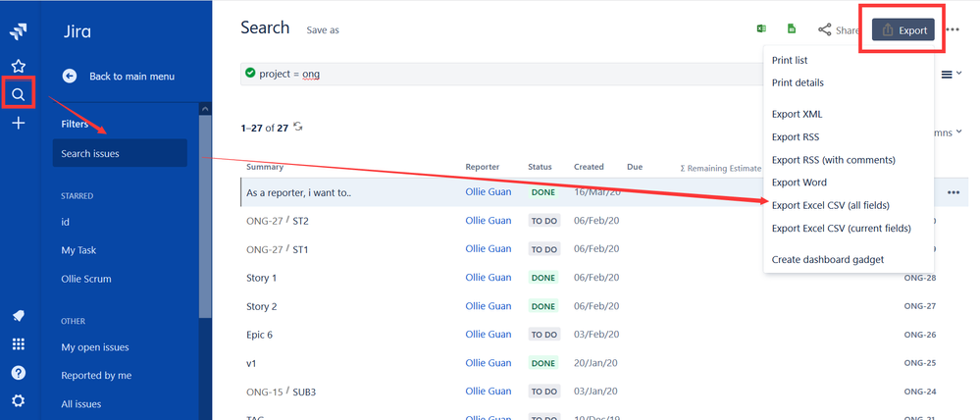Select Print list from the export menu

pos(790,60)
